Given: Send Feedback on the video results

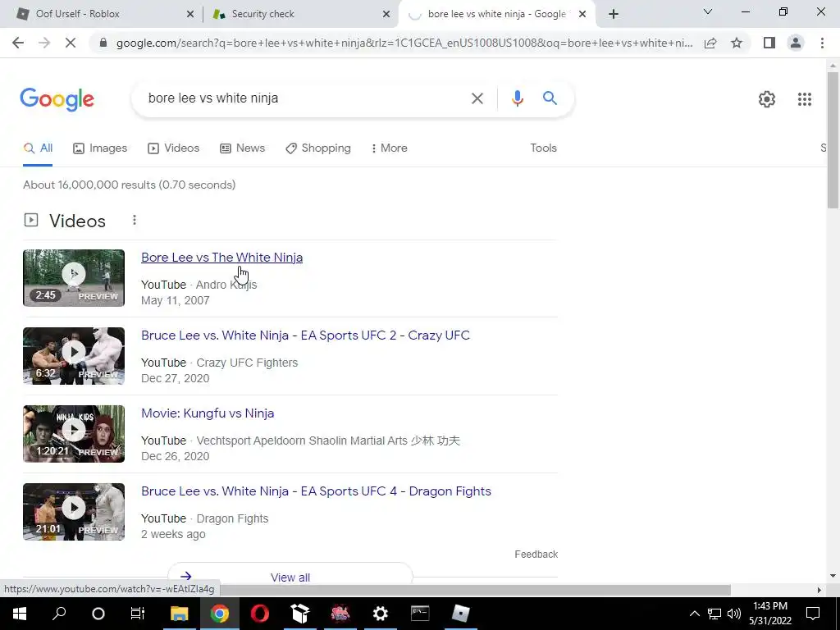Looking at the screenshot, I should click(536, 555).
